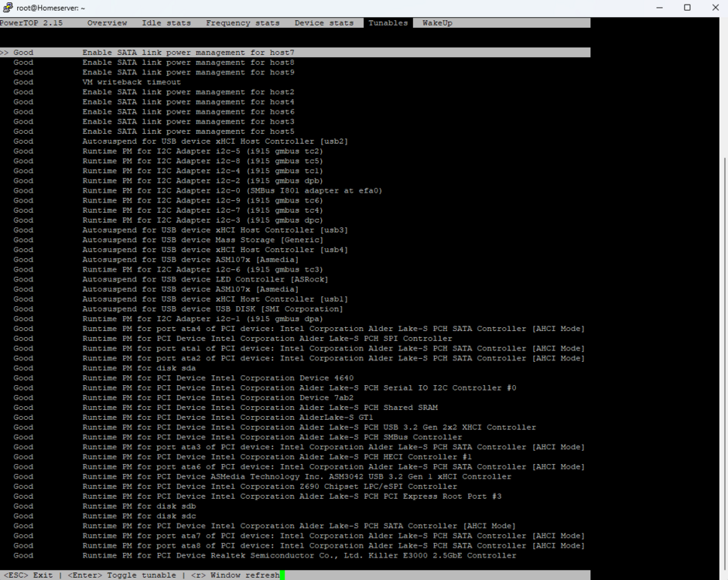Click Runtime PM i2c-5 gmbus tc2 row

168,152
